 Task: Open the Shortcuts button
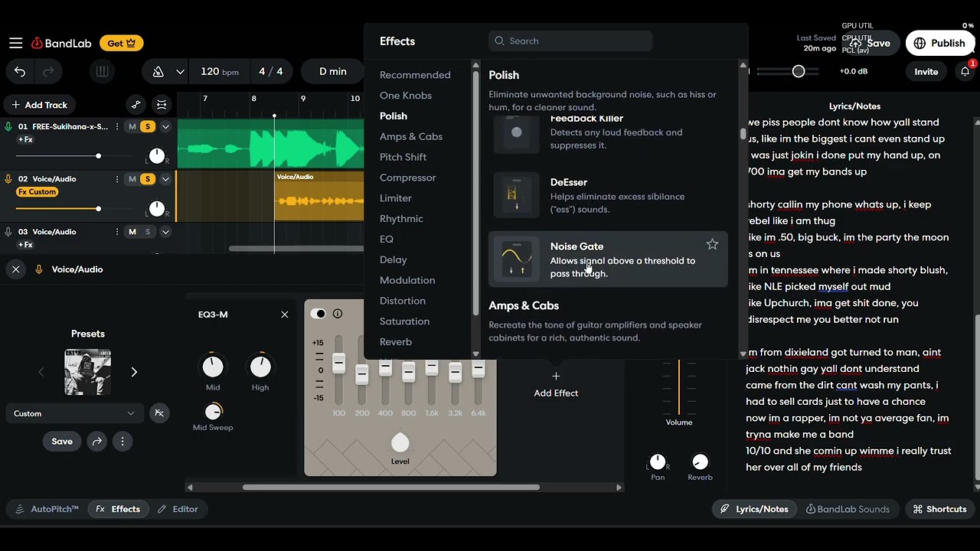[939, 509]
